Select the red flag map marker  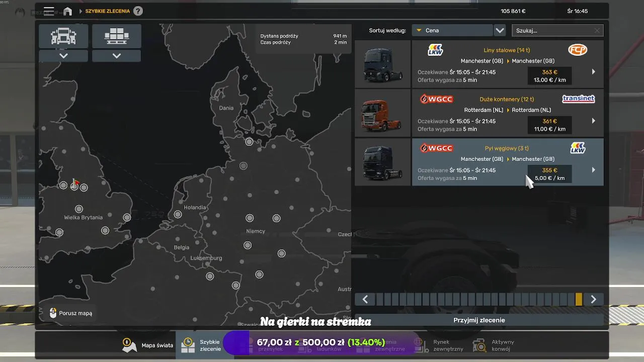coord(75,183)
